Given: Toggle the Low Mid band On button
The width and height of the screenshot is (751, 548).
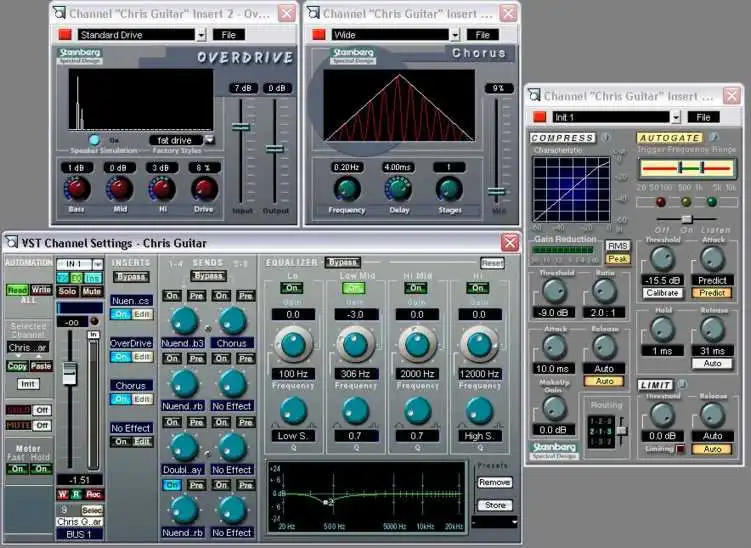Looking at the screenshot, I should point(354,288).
